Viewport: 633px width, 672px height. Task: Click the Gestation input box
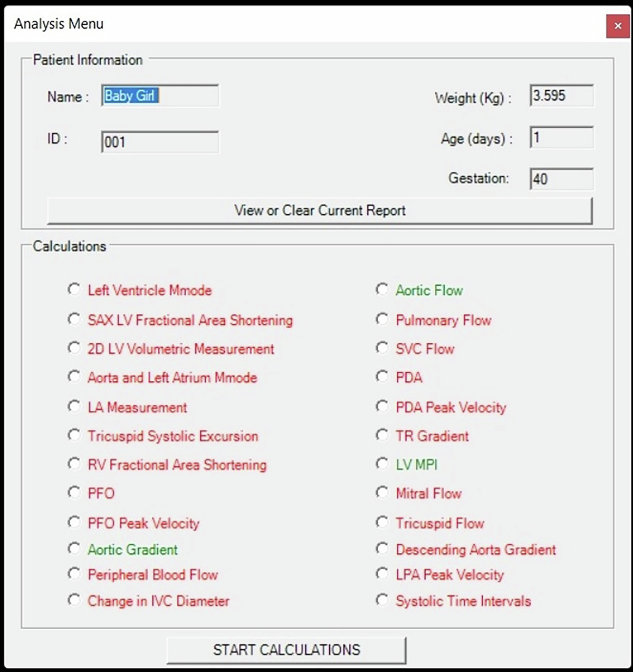click(x=561, y=179)
